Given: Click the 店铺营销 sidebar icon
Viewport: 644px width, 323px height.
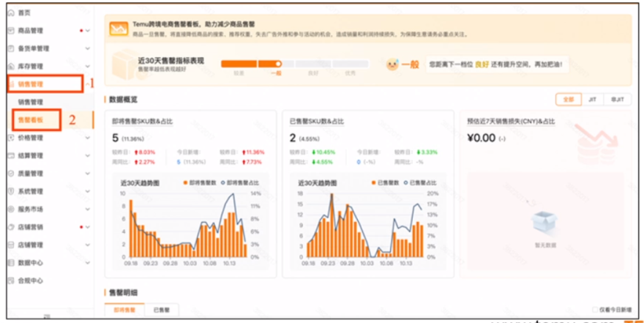Looking at the screenshot, I should 11,227.
